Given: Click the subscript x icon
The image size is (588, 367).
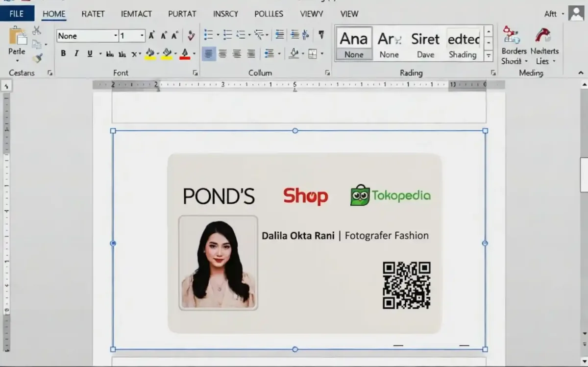Looking at the screenshot, I should coord(134,54).
